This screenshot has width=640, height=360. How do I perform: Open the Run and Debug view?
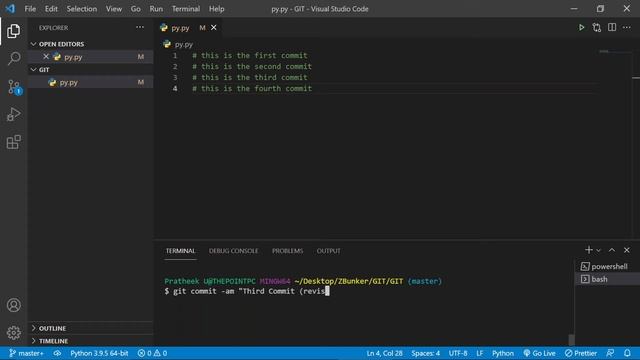click(x=13, y=114)
